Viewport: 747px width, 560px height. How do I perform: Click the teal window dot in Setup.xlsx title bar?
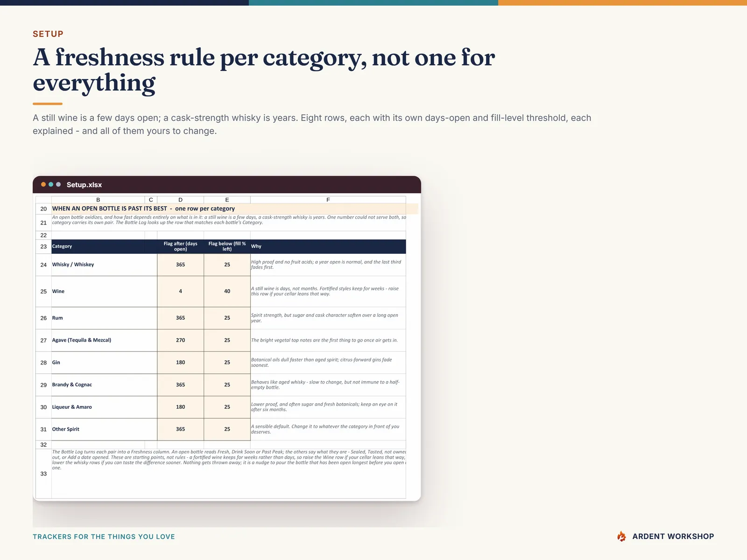[51, 184]
